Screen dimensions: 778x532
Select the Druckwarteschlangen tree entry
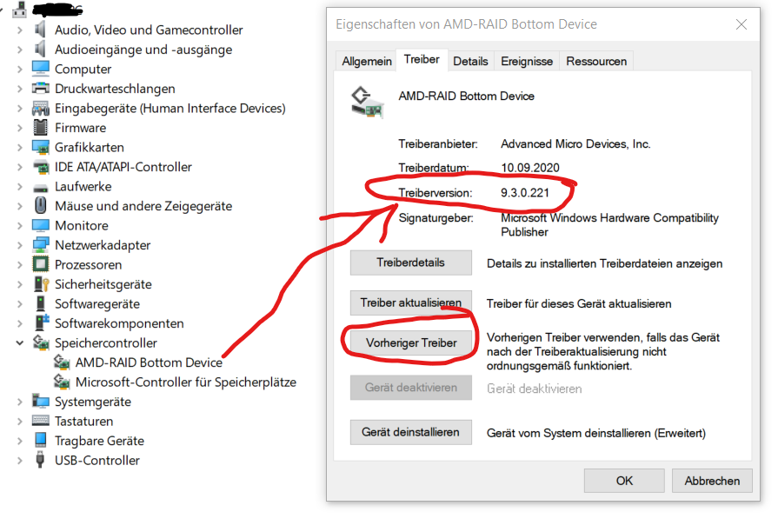click(115, 89)
